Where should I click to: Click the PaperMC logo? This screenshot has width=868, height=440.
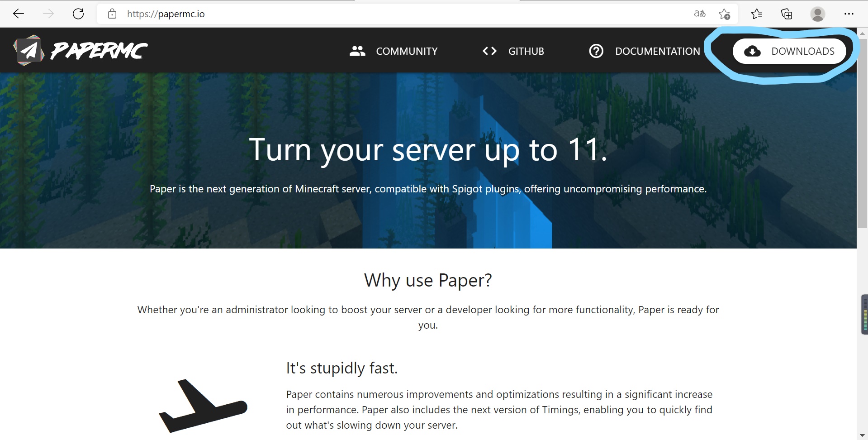pyautogui.click(x=81, y=50)
